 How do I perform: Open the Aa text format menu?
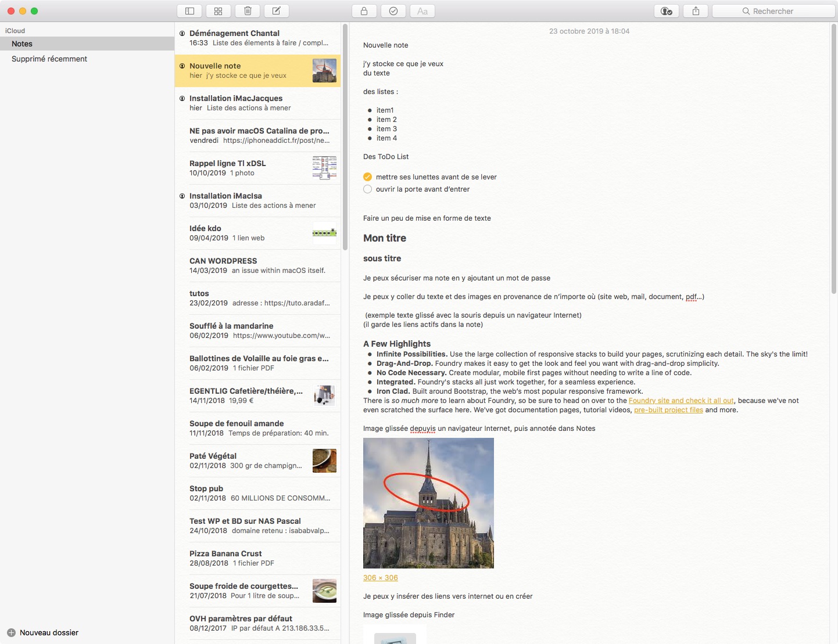coord(422,11)
